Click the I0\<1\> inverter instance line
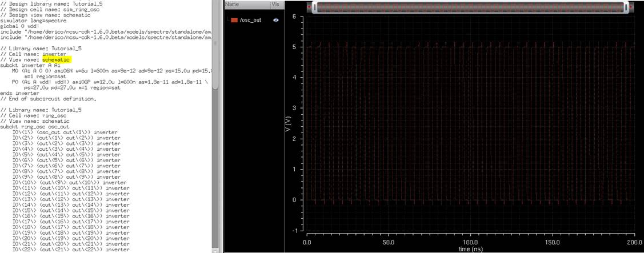The width and height of the screenshot is (644, 253). click(x=66, y=132)
